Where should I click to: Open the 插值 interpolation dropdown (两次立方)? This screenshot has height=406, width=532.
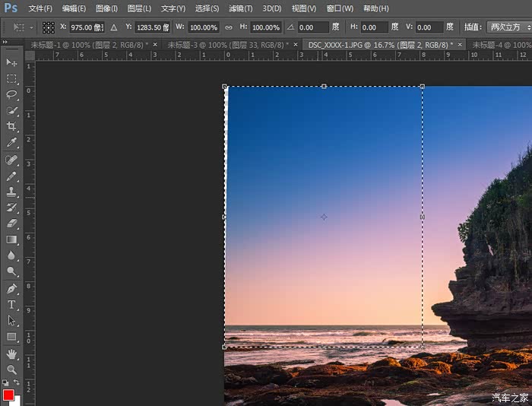coord(508,27)
